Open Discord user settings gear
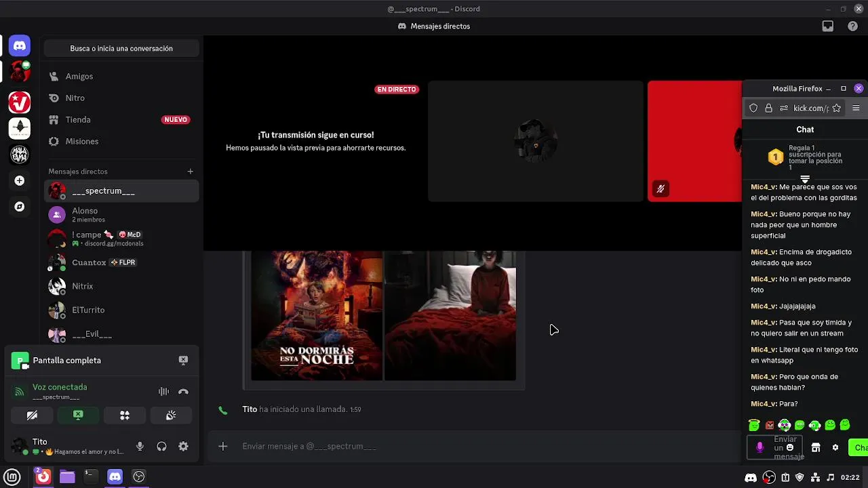 (x=183, y=446)
